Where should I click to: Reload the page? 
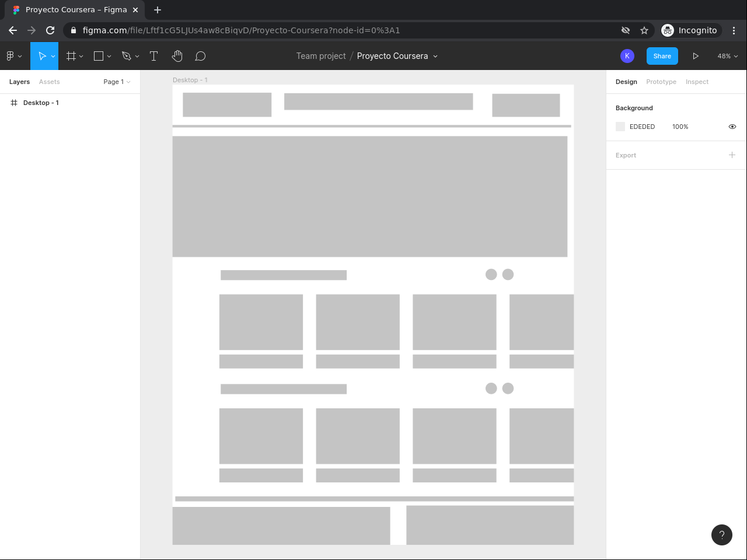pos(50,30)
